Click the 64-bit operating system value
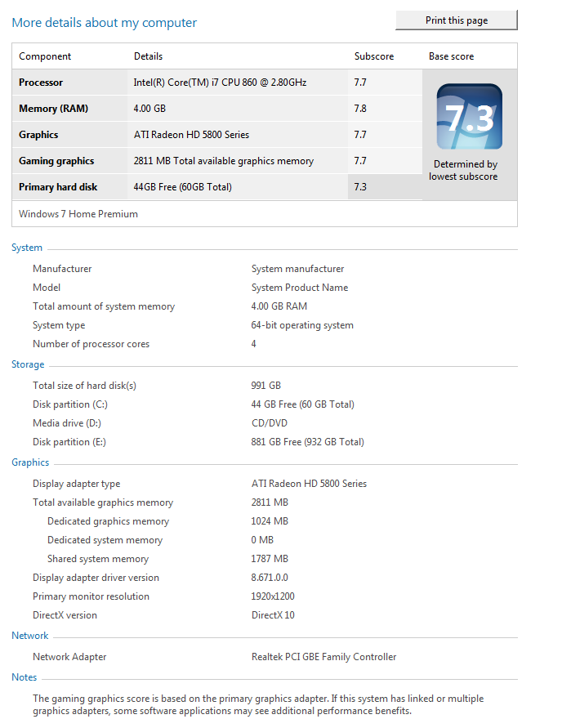The width and height of the screenshot is (562, 728). pos(302,325)
